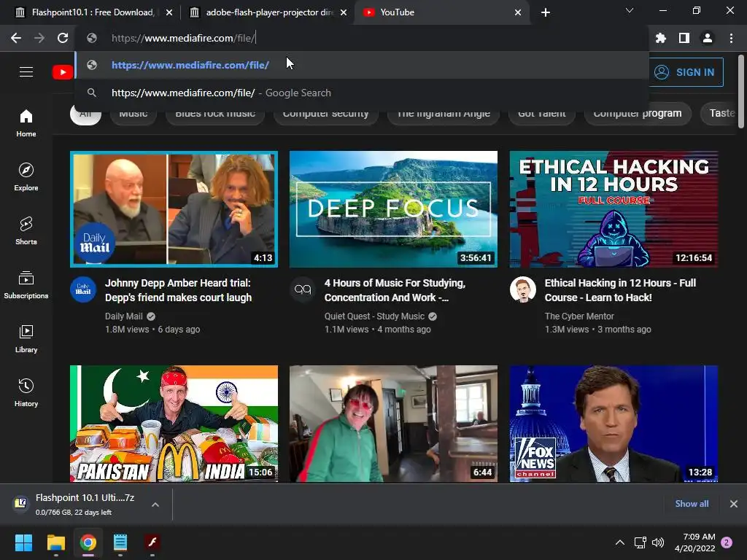
Task: Open the Deep Focus music video thumbnail
Action: [393, 209]
